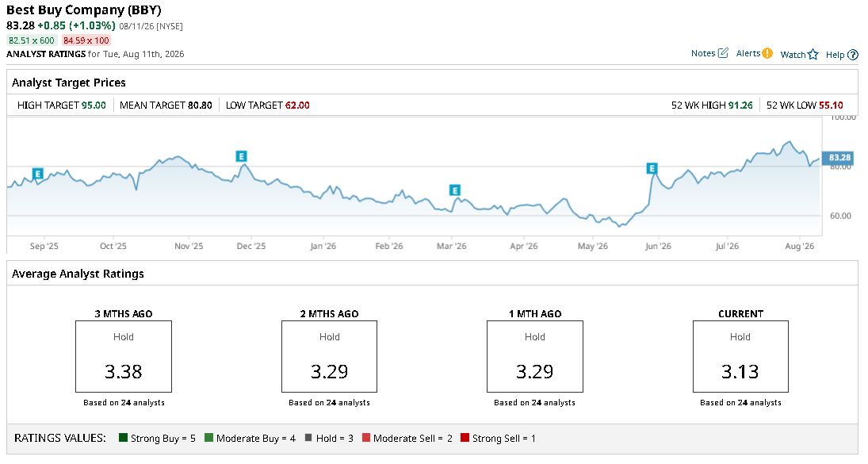This screenshot has height=464, width=868.
Task: Click the Jan '26 axis label
Action: (323, 246)
